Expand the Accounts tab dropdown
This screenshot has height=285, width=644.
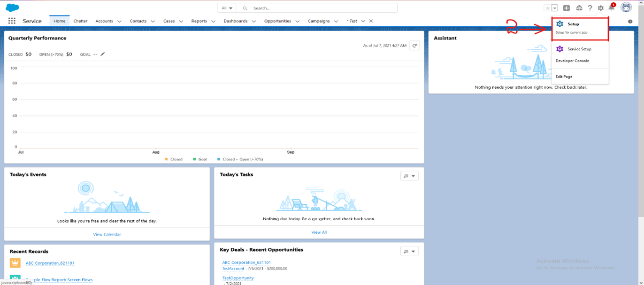119,21
